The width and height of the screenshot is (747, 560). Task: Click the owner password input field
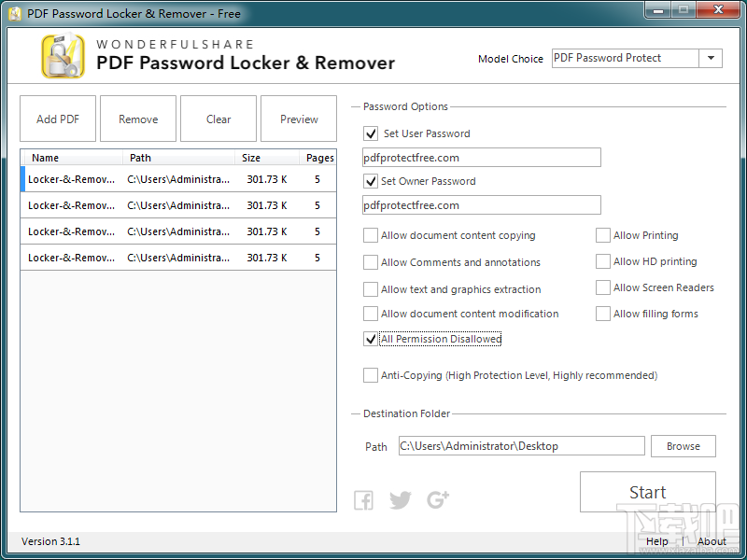pyautogui.click(x=481, y=205)
